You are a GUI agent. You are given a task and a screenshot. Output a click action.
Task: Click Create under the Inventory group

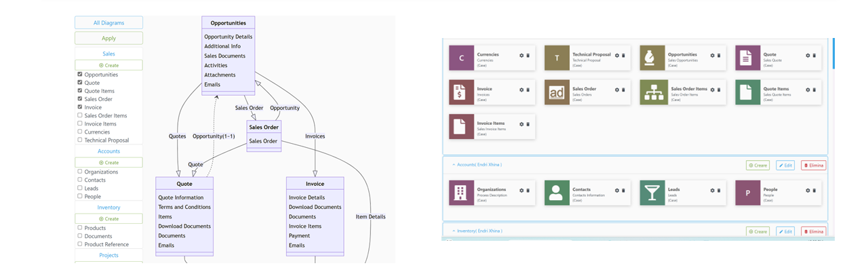tap(108, 218)
